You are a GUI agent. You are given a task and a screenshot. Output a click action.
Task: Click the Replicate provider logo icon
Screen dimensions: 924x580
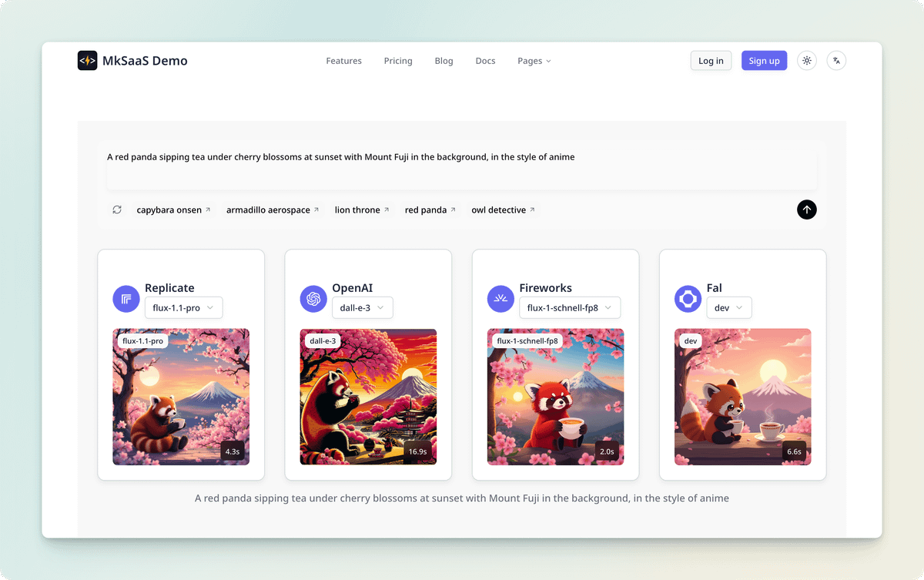point(126,299)
